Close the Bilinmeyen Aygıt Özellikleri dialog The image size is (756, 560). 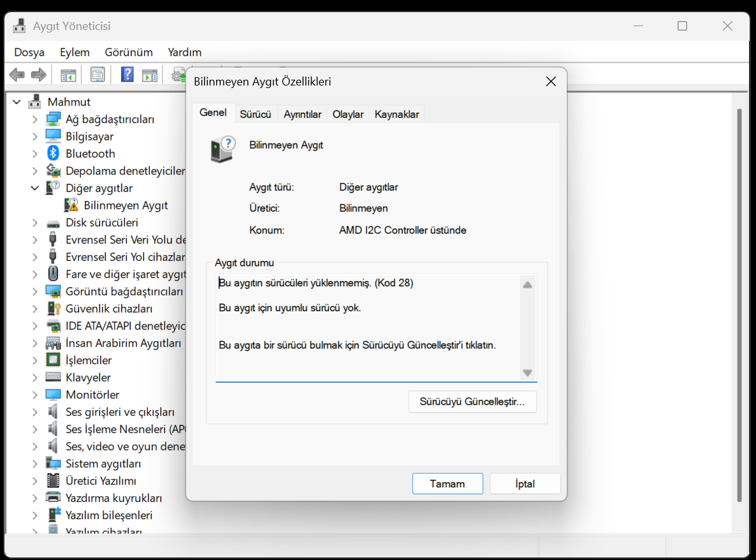551,82
